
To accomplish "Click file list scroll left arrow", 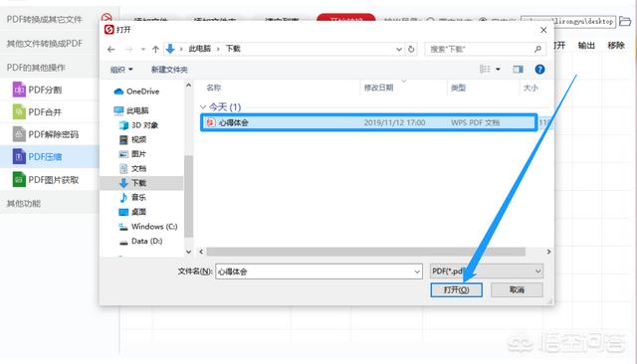I will coord(201,252).
